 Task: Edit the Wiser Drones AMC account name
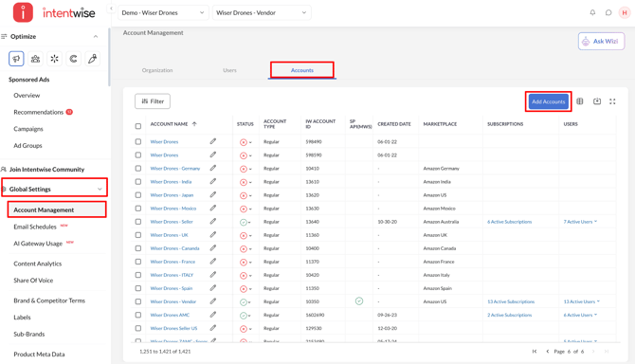click(213, 315)
